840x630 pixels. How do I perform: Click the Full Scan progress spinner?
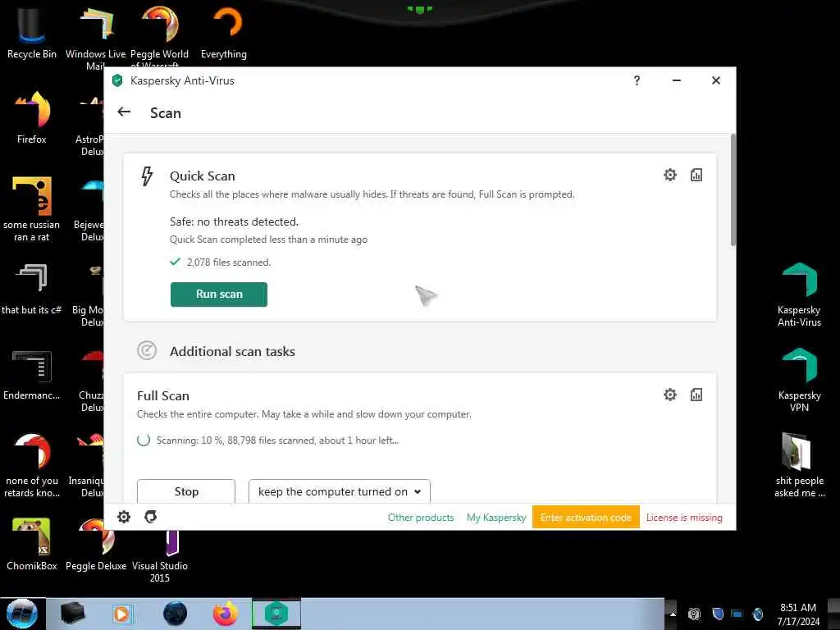coord(143,441)
